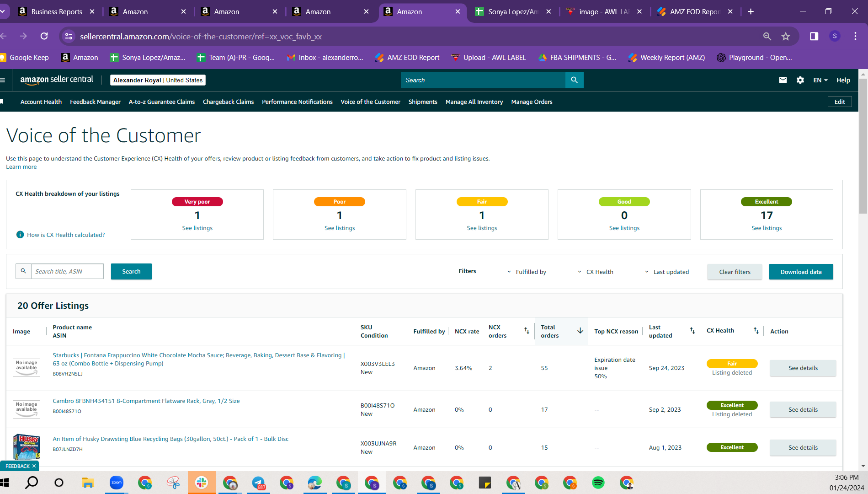Open Slack from the taskbar
The height and width of the screenshot is (494, 868).
click(202, 483)
